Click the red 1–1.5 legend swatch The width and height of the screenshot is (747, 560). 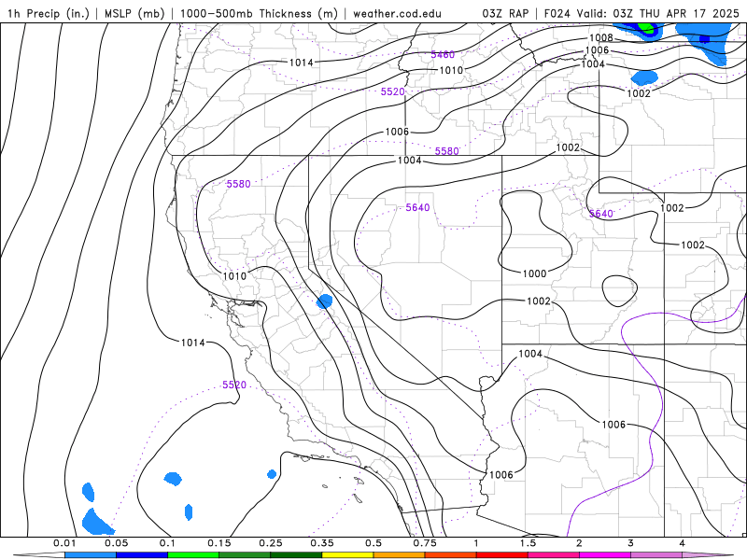click(502, 555)
